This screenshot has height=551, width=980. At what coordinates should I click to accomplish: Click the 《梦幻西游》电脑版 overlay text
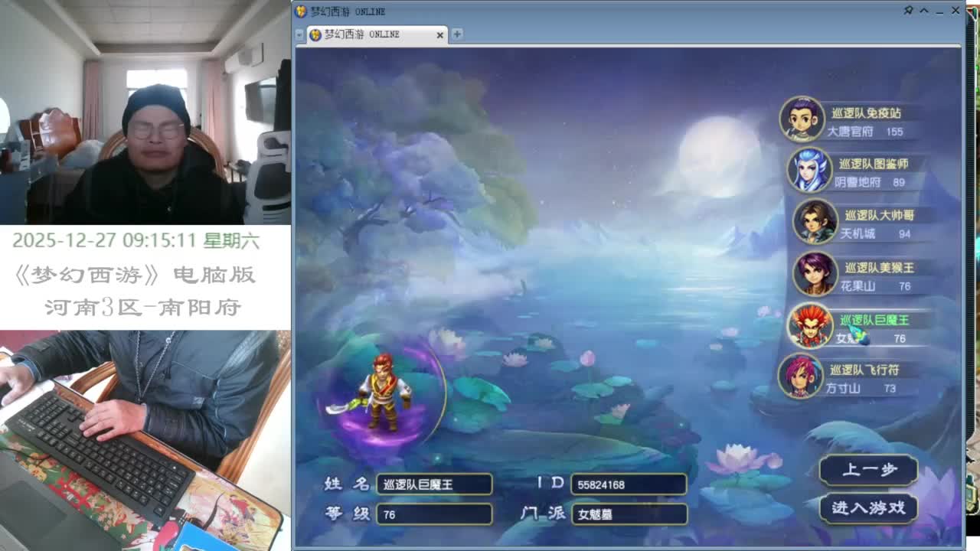point(135,275)
